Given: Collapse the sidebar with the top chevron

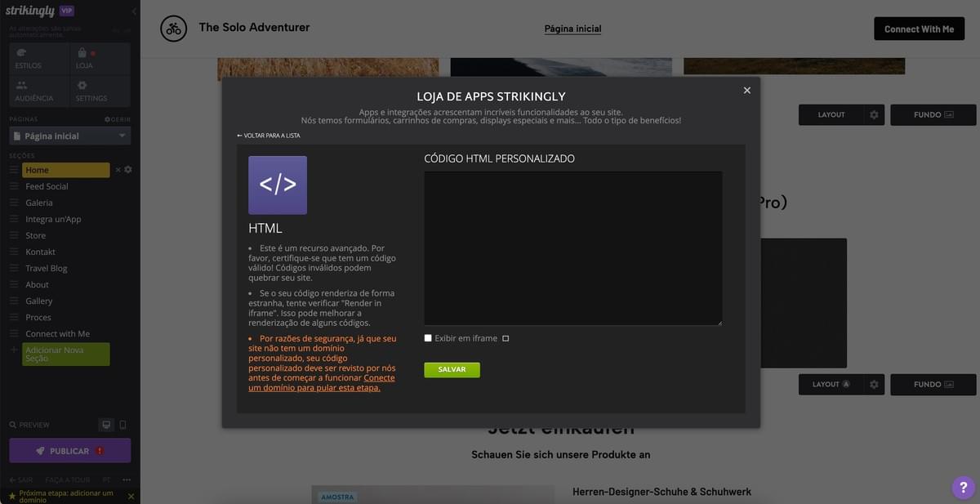Looking at the screenshot, I should pos(133,11).
